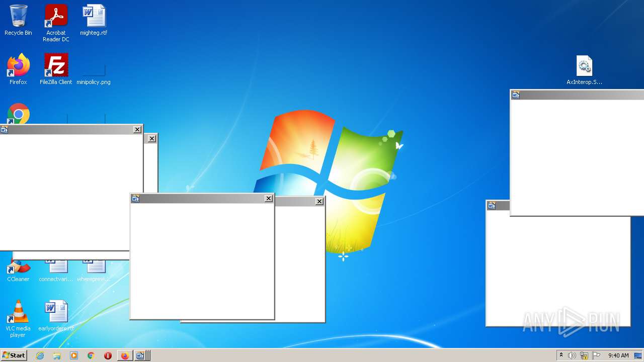Screen dimensions: 644x362
Task: Open the Start menu
Action: (14, 355)
